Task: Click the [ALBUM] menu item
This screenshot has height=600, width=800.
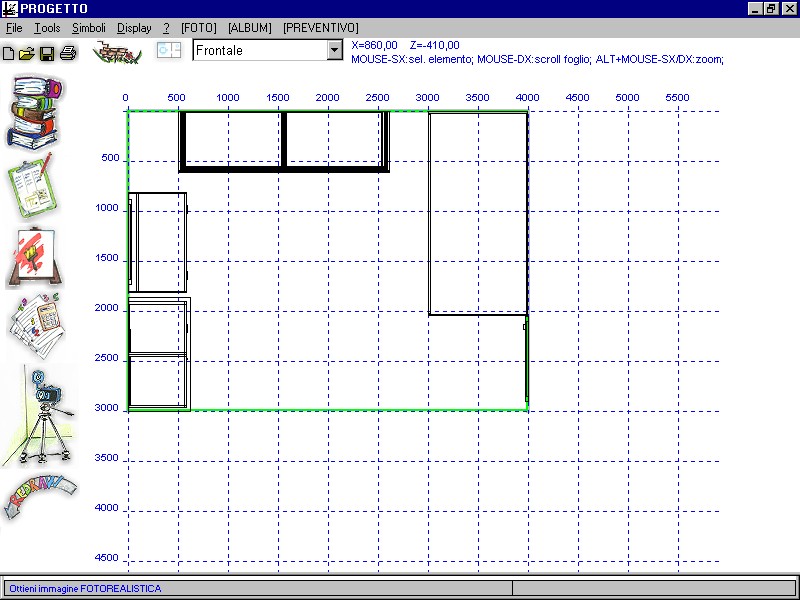Action: pyautogui.click(x=249, y=28)
